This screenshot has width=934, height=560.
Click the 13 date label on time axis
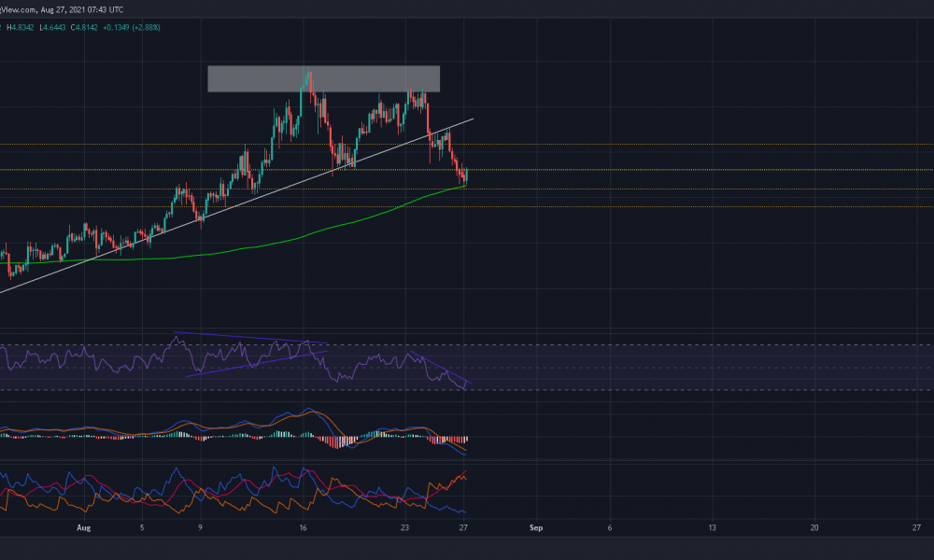712,527
